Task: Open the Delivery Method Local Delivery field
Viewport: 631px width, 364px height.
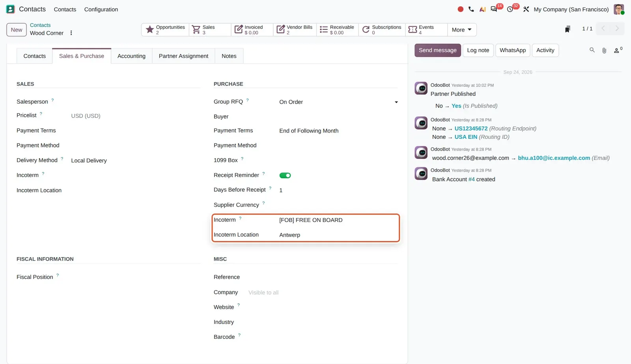Action: pyautogui.click(x=135, y=161)
